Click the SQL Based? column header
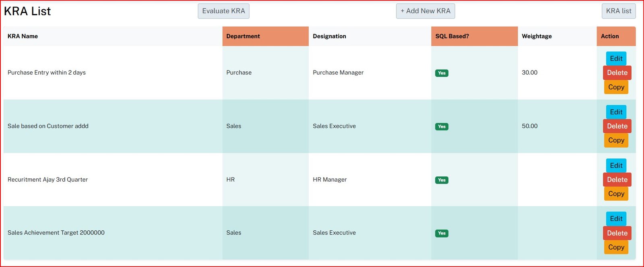644x267 pixels. point(452,36)
